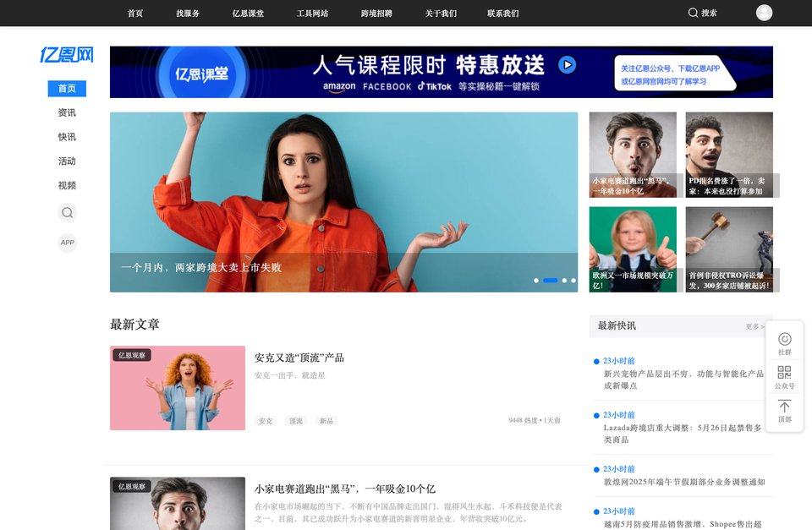Open article image for 安克又造“顶流”产品
This screenshot has height=530, width=812.
coord(178,388)
